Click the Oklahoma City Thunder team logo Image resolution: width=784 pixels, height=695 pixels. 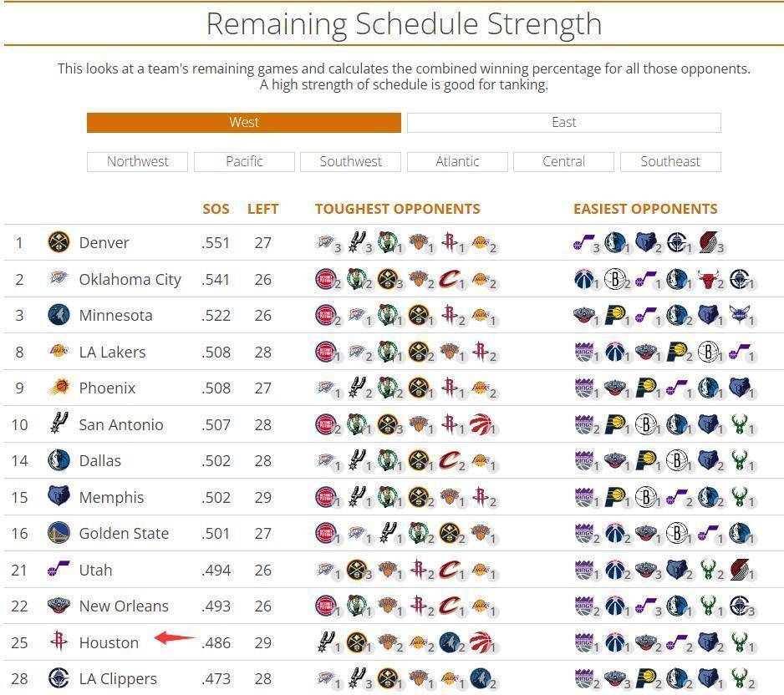(x=59, y=279)
